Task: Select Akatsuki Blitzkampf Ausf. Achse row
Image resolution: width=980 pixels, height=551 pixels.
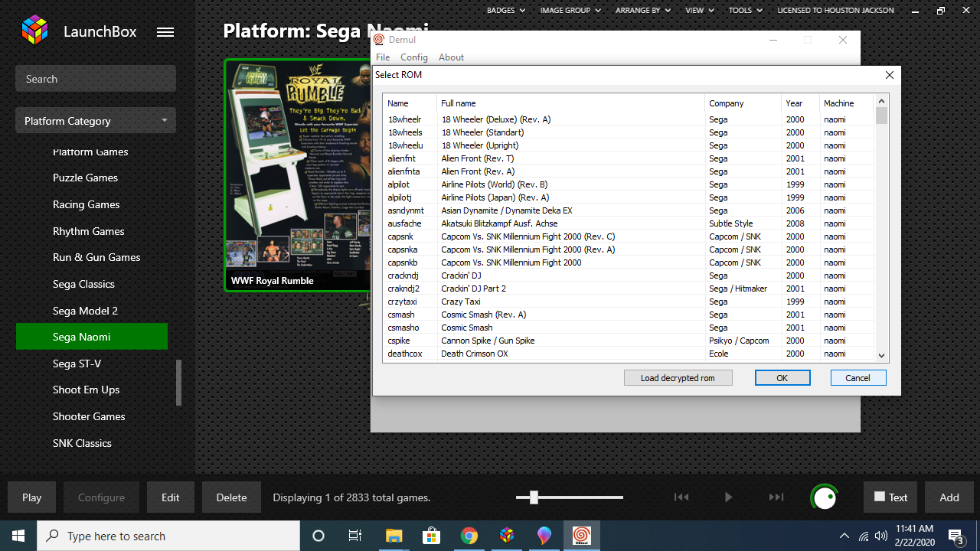Action: point(628,223)
